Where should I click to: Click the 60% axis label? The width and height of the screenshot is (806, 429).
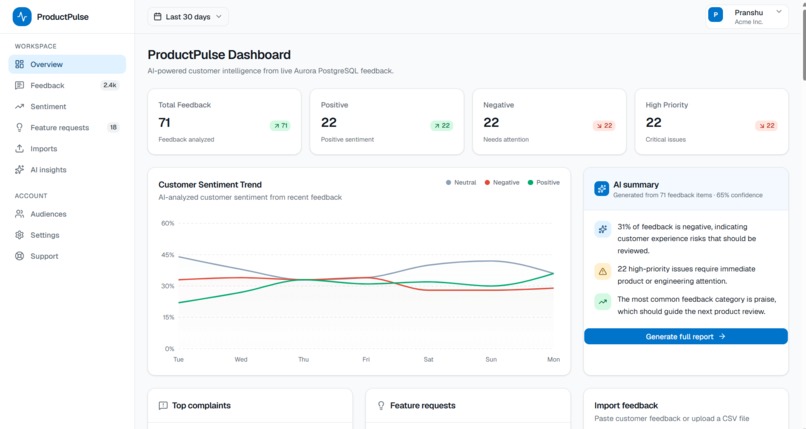point(168,223)
